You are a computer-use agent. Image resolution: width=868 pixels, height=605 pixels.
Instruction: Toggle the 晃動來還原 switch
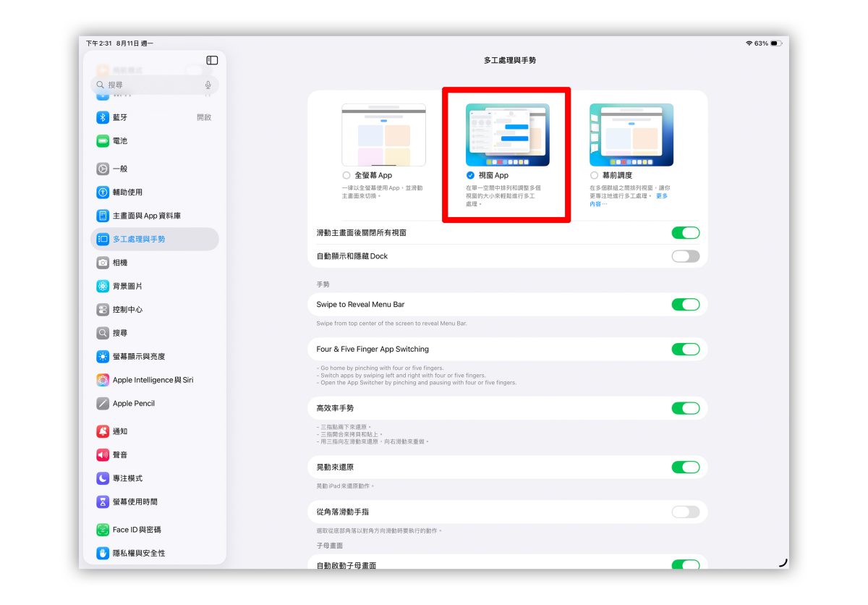(x=686, y=467)
